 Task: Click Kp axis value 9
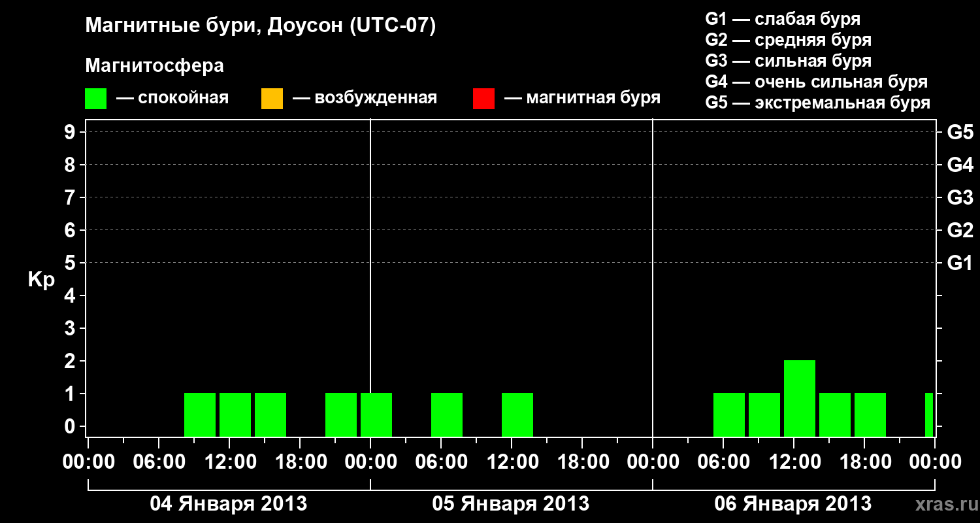[x=71, y=132]
